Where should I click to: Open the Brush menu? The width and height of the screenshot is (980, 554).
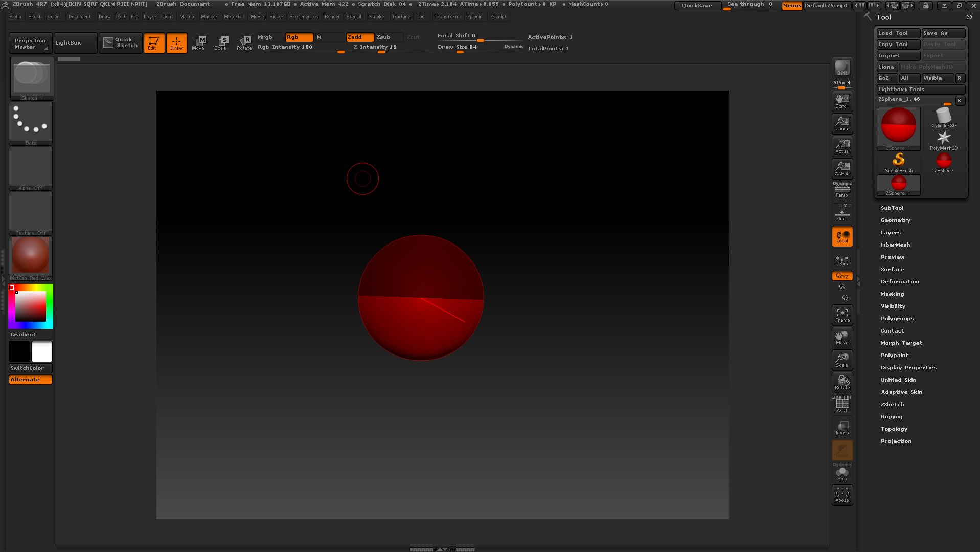(x=35, y=17)
